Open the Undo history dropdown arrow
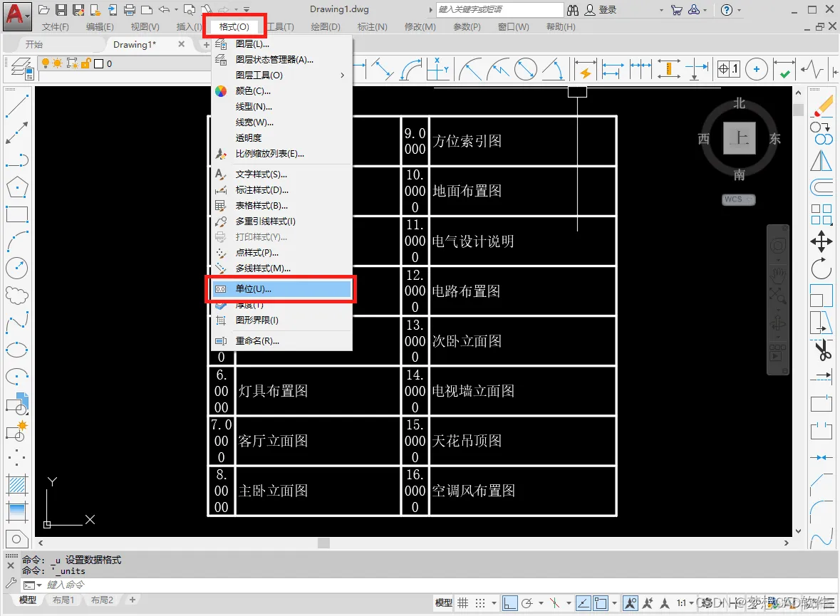The height and width of the screenshot is (616, 840). coord(176,10)
